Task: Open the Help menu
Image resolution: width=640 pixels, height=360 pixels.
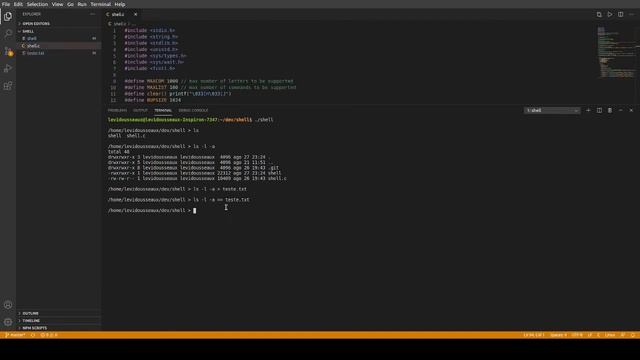Action: coord(120,4)
